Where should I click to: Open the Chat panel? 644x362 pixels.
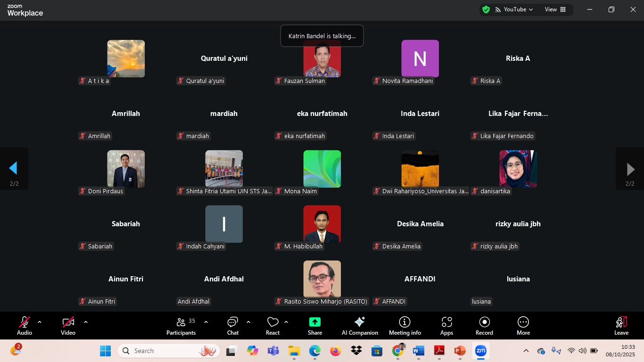tap(233, 326)
